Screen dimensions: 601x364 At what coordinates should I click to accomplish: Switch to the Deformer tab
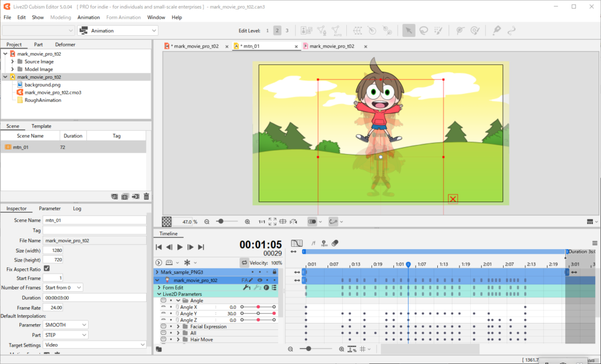[65, 44]
